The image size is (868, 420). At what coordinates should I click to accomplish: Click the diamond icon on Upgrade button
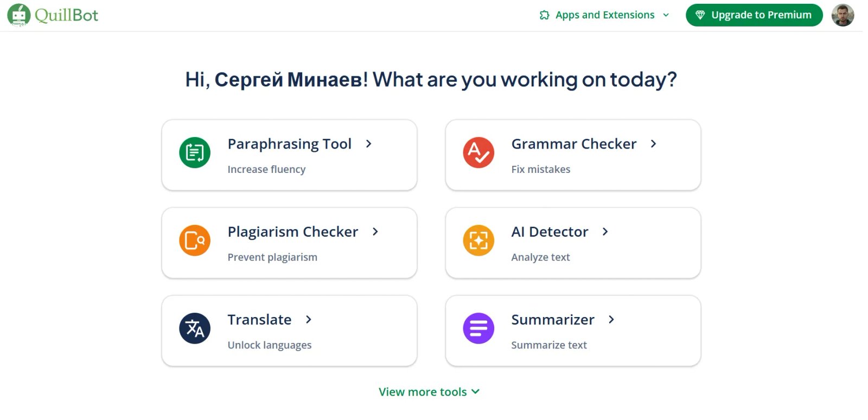pyautogui.click(x=700, y=15)
